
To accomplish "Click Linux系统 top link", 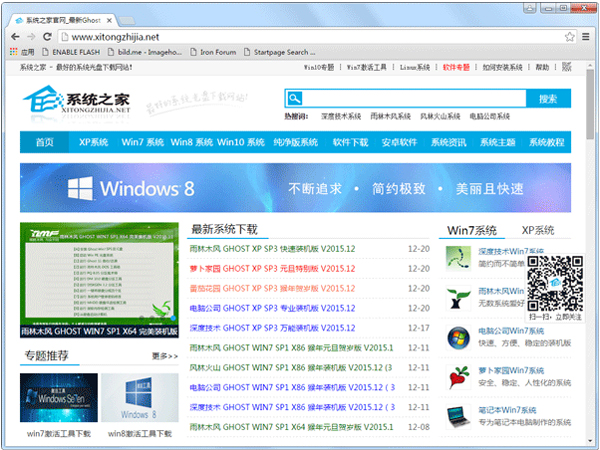I will point(415,67).
